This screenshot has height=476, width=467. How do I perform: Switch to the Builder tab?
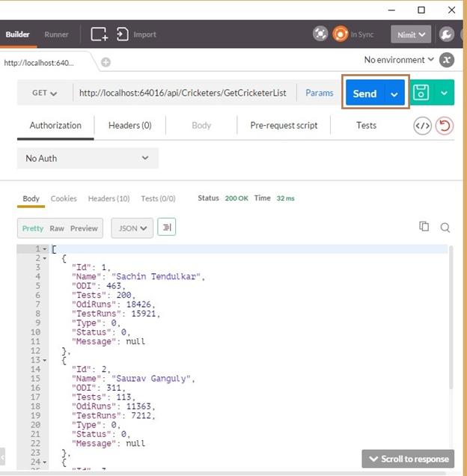point(18,34)
